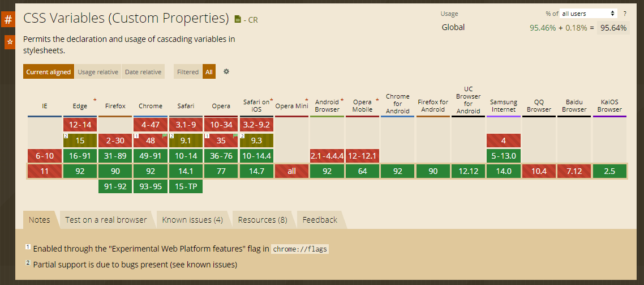Image resolution: width=644 pixels, height=285 pixels.
Task: Show Filtered browser list
Action: tap(188, 72)
